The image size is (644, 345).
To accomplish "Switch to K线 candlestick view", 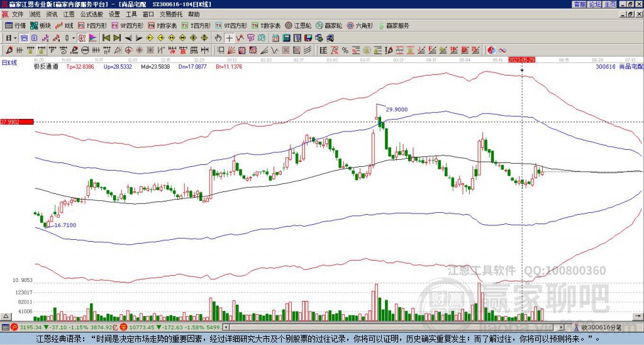I will (x=64, y=25).
